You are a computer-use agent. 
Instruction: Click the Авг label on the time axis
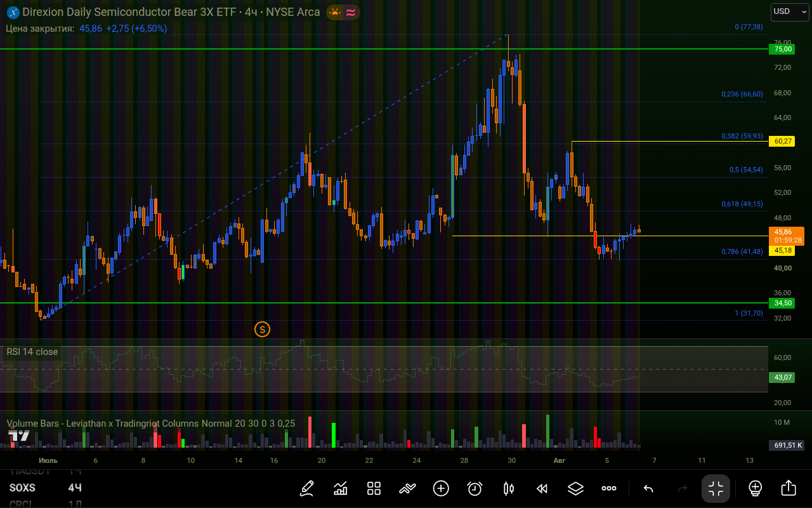click(x=559, y=460)
